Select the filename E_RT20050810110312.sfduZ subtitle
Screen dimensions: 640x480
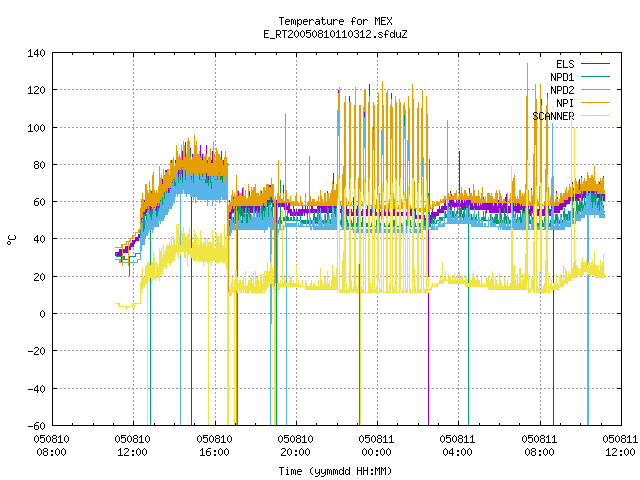[336, 34]
